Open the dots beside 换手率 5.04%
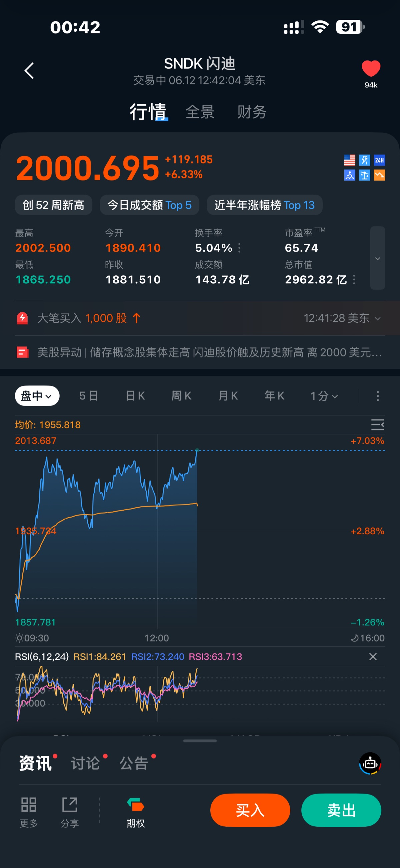 coord(239,248)
